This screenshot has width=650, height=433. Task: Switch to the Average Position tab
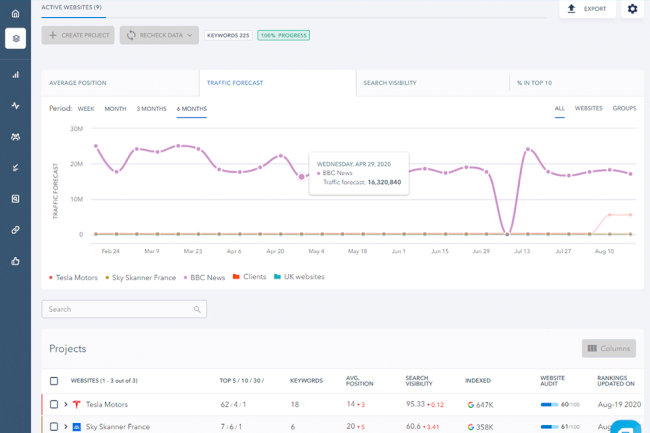(x=78, y=83)
